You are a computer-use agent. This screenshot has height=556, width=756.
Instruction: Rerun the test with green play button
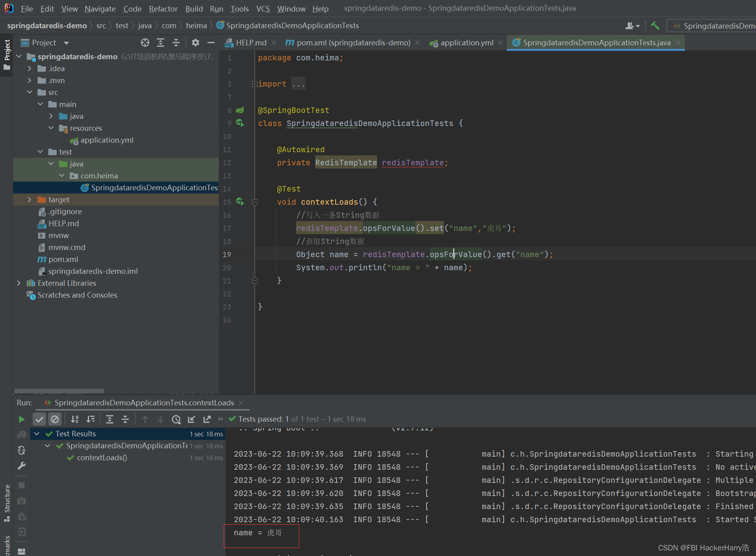tap(21, 419)
